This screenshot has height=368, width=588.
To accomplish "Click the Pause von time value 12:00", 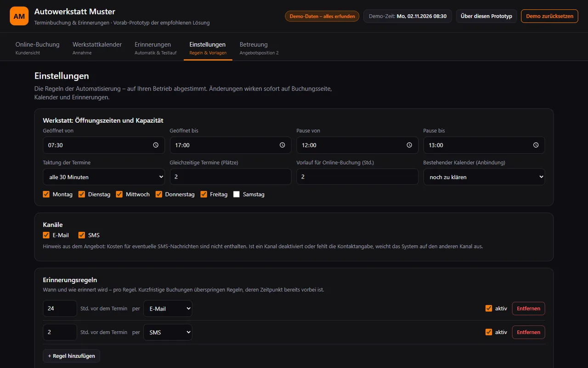I will click(309, 145).
